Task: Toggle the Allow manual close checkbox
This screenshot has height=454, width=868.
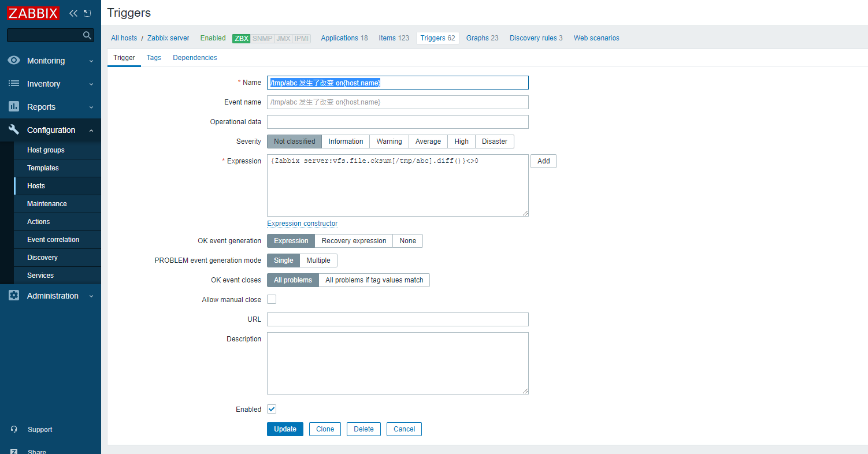Action: tap(272, 299)
